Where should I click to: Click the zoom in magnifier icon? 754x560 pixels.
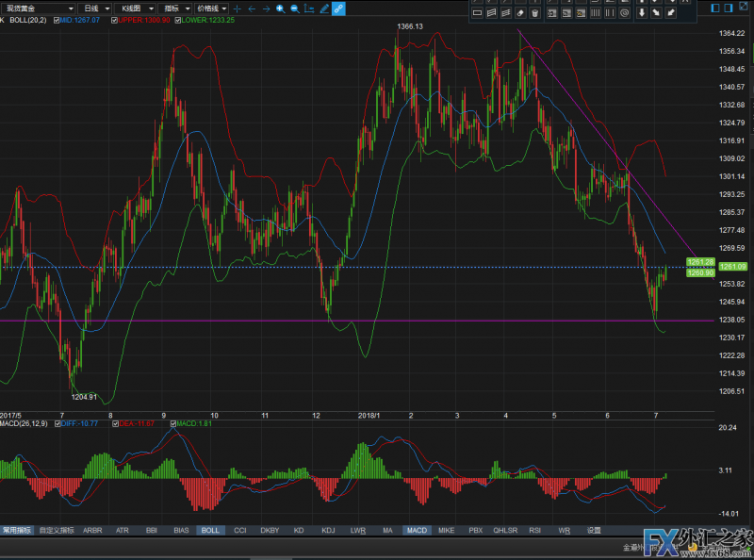pos(281,8)
